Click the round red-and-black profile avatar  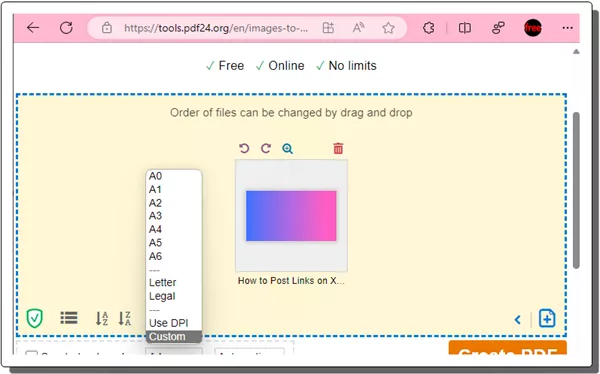pos(532,28)
